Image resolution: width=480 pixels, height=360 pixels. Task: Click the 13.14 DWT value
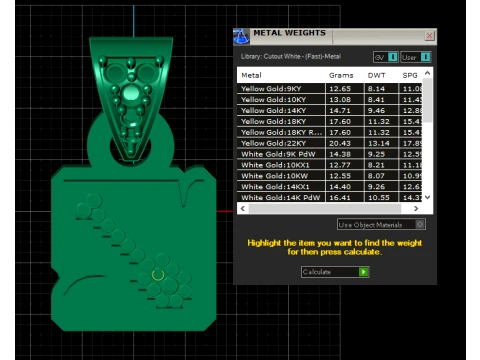pyautogui.click(x=379, y=143)
